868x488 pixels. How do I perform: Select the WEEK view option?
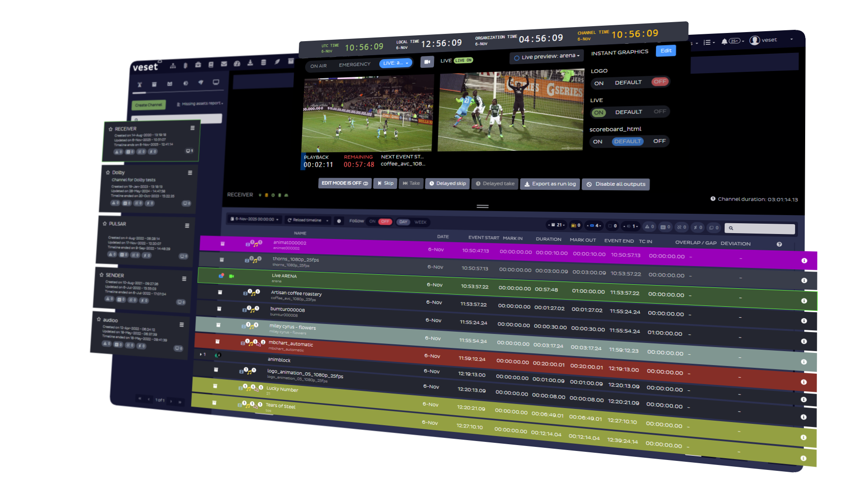click(420, 222)
